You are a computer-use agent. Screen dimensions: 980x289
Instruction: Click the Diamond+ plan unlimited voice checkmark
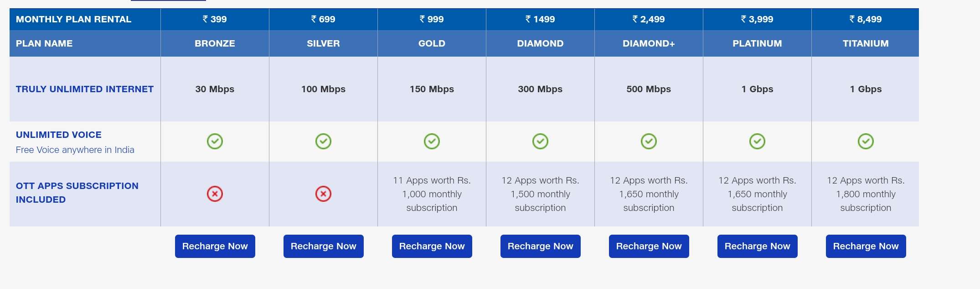click(x=649, y=141)
